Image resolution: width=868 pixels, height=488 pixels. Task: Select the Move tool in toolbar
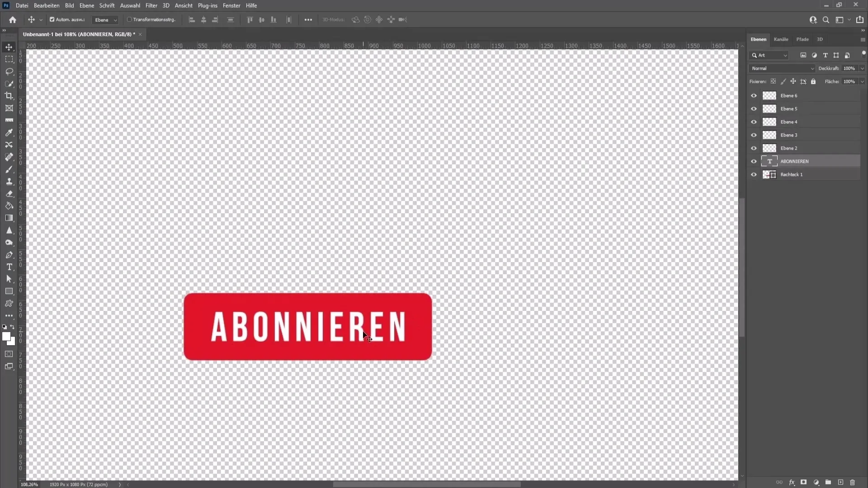[9, 47]
